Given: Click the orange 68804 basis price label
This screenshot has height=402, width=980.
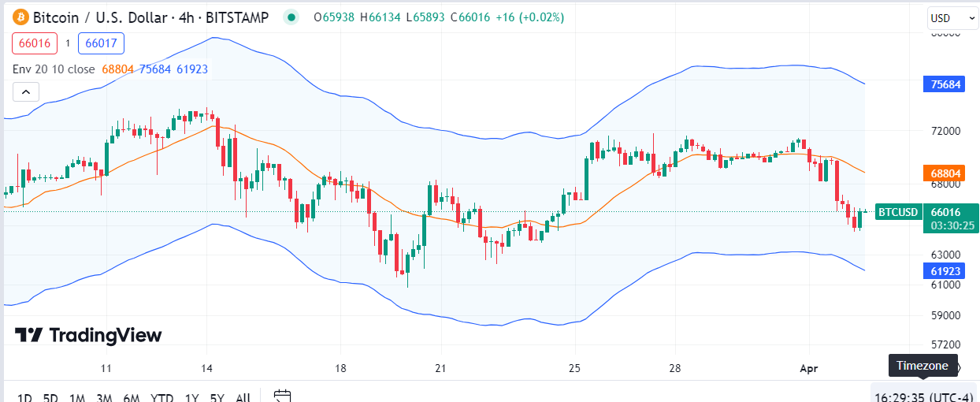Looking at the screenshot, I should (945, 173).
